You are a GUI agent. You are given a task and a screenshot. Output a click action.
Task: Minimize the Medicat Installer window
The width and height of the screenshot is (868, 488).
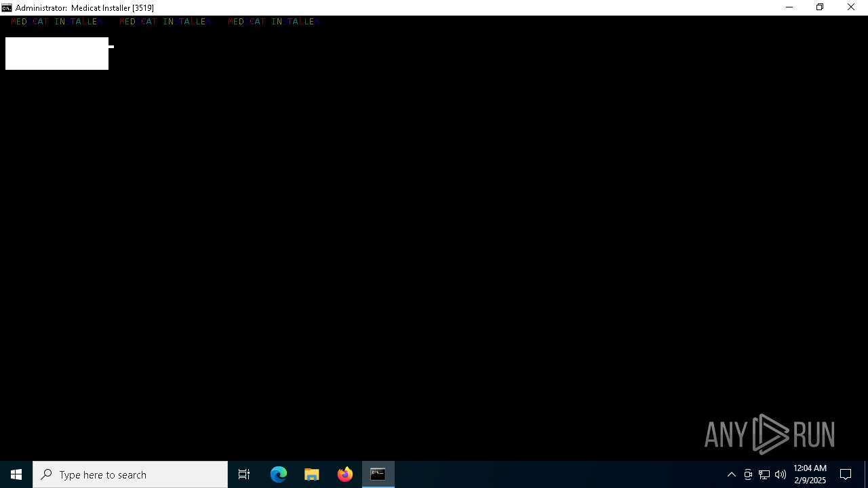pyautogui.click(x=789, y=7)
